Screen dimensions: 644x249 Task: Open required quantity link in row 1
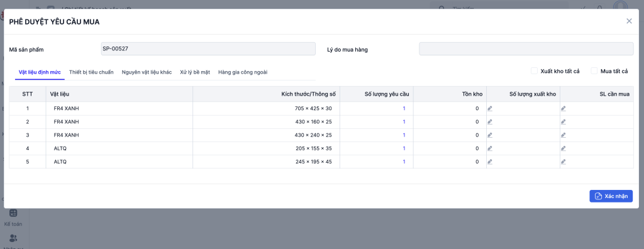click(404, 109)
